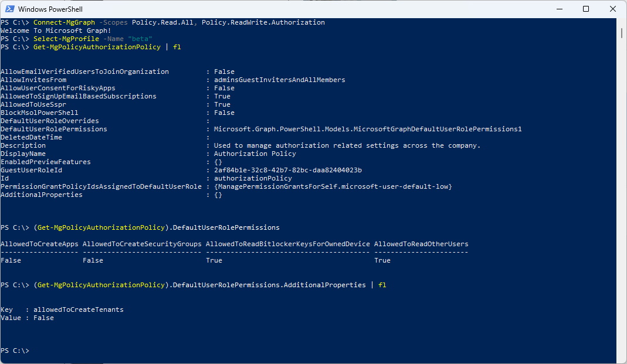
Task: Close the Windows PowerShell window
Action: pyautogui.click(x=612, y=9)
